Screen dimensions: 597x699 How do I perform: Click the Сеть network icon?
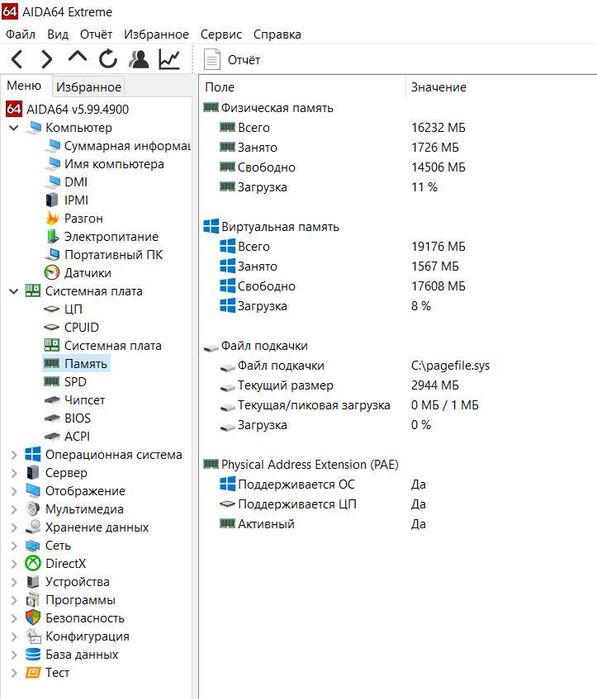pyautogui.click(x=33, y=546)
